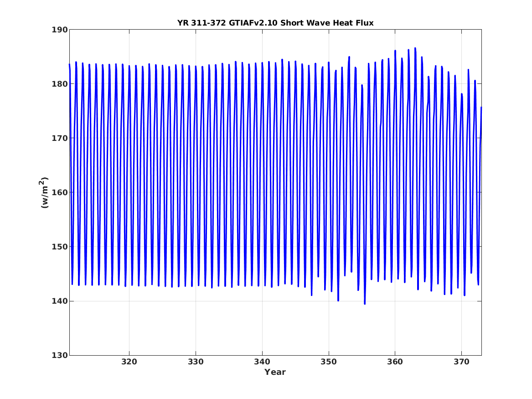The image size is (532, 399).
Task: Click the y-axis tick label 170
Action: pyautogui.click(x=59, y=138)
